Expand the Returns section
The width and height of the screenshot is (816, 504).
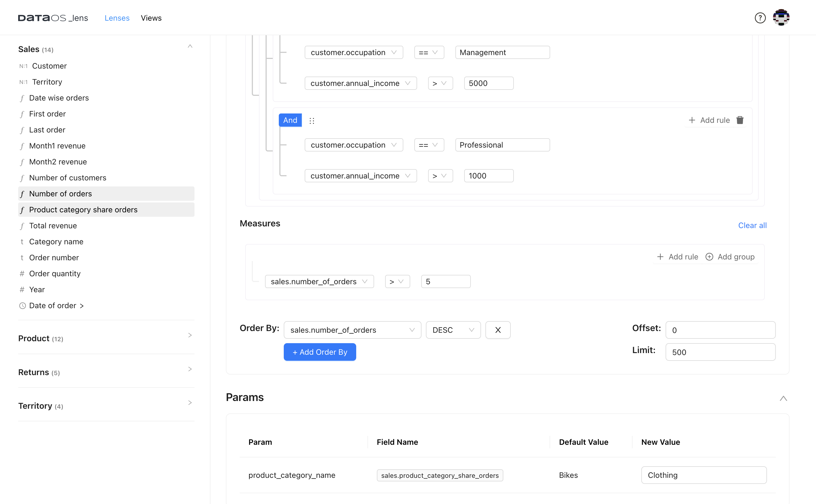point(190,369)
